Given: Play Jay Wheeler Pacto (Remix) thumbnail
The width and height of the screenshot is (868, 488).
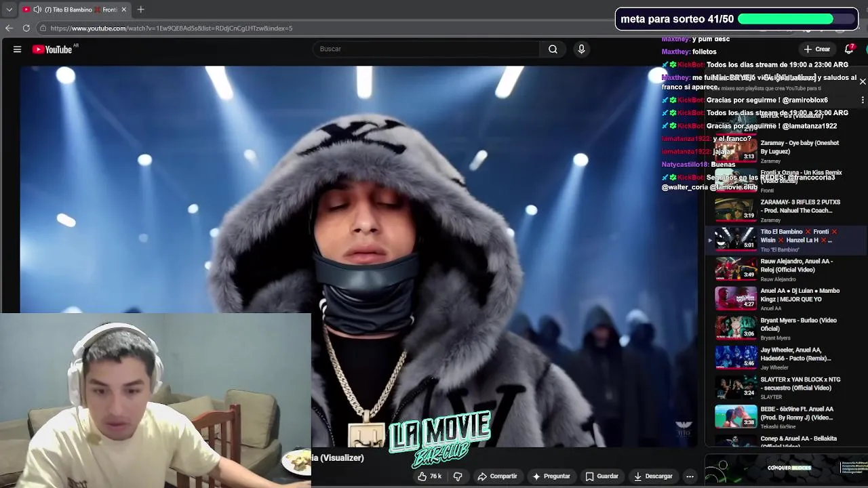Looking at the screenshot, I should pyautogui.click(x=736, y=357).
